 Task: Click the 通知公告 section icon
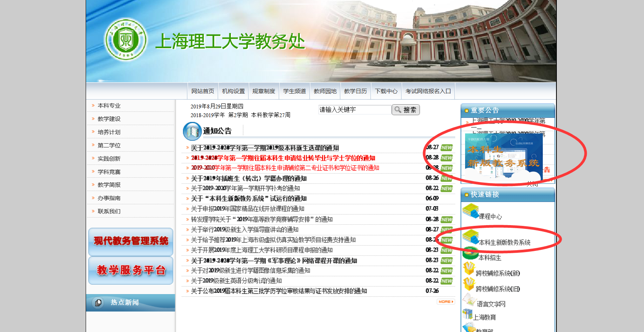[x=192, y=131]
